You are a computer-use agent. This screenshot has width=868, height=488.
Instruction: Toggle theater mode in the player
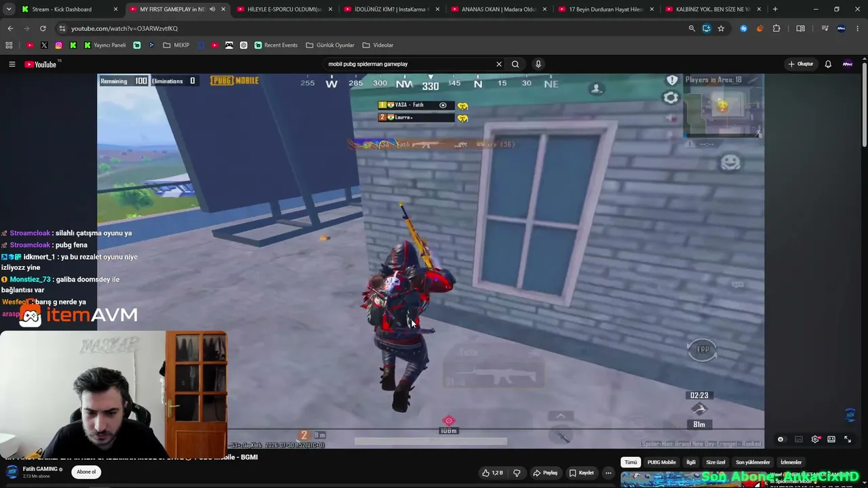coord(831,440)
